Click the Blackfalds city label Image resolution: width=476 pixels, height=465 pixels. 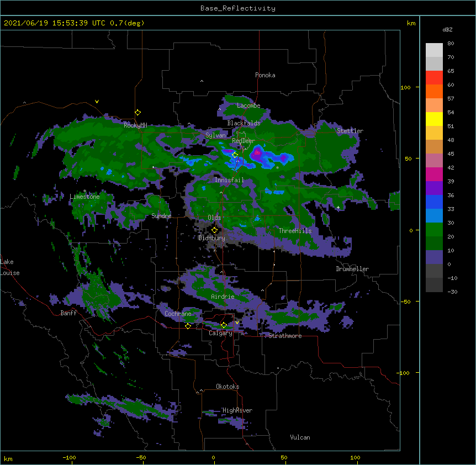[x=244, y=123]
